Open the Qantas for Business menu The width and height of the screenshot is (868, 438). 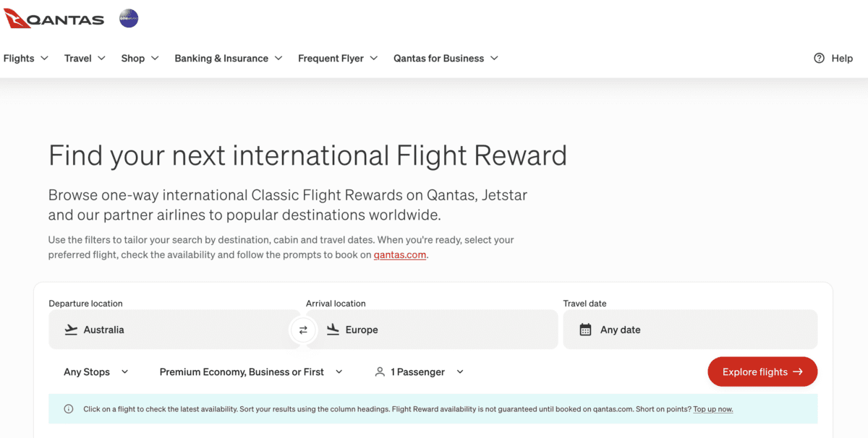pos(446,59)
